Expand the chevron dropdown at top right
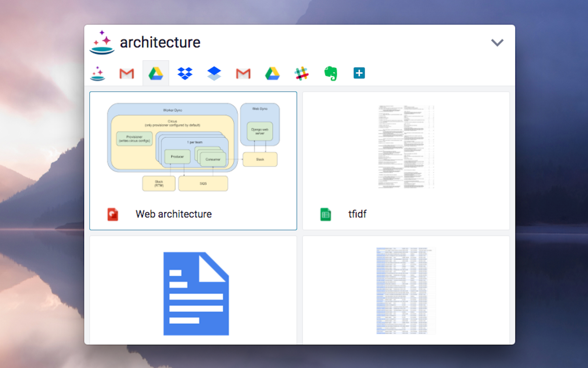The width and height of the screenshot is (588, 368). (497, 43)
